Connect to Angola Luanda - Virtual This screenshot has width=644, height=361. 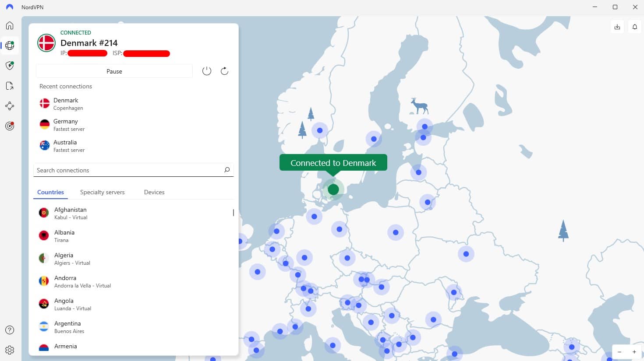[134, 304]
